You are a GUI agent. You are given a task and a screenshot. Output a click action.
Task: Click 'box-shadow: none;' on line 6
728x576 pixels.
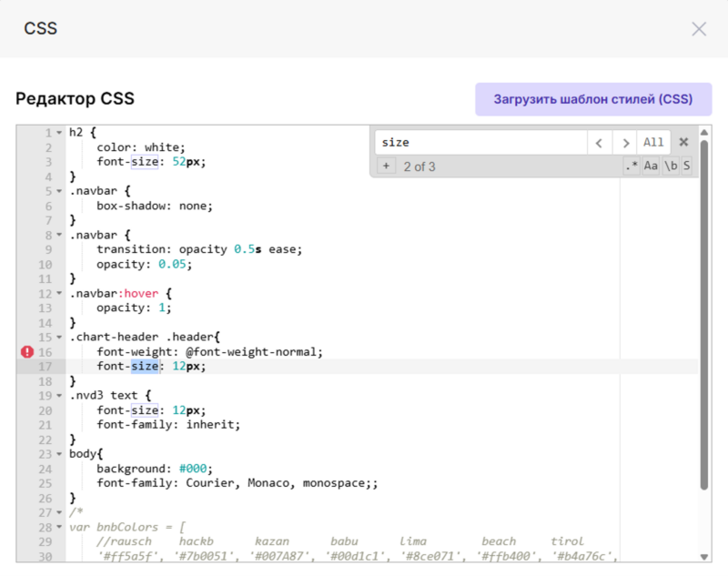(x=155, y=206)
